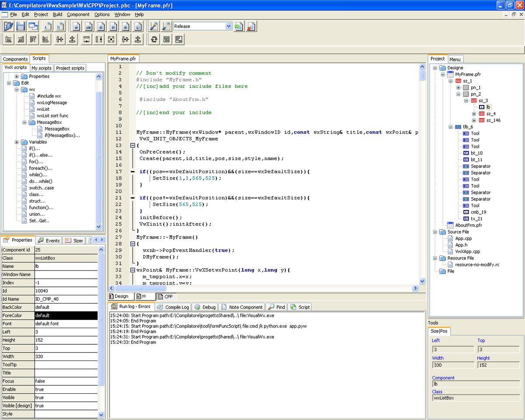Click the S file toolbar icon

[59, 26]
